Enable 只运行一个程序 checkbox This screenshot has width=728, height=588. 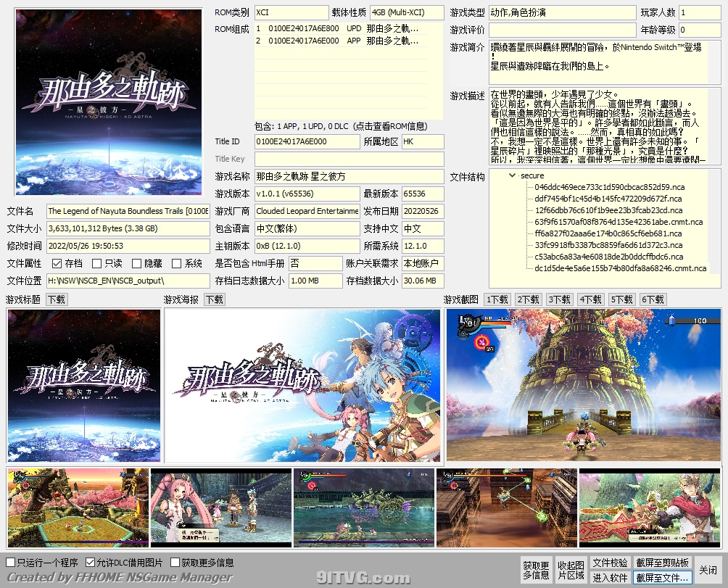tap(11, 563)
